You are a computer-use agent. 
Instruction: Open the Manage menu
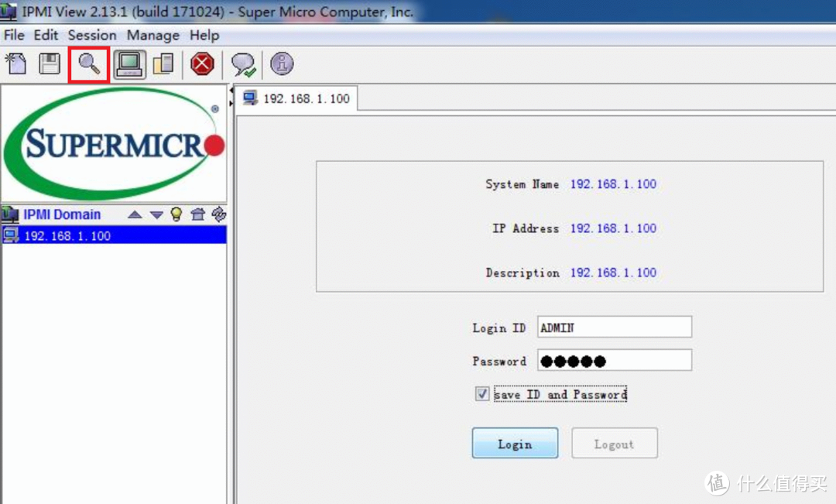(152, 36)
